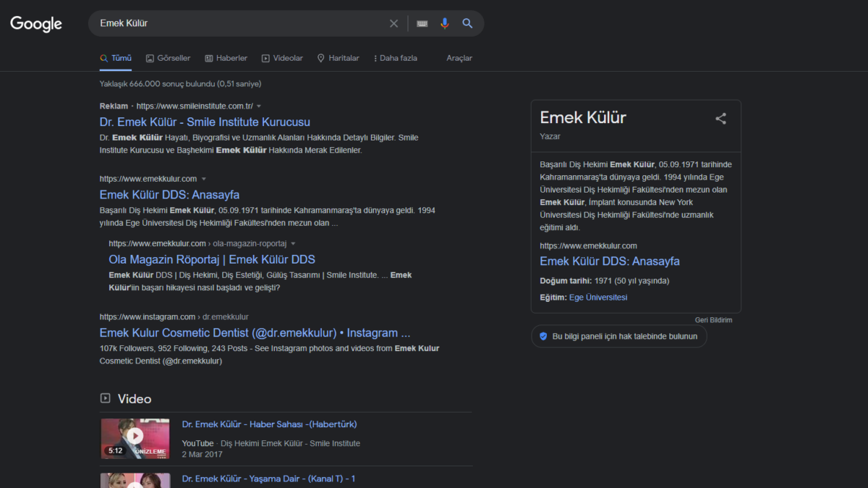This screenshot has height=488, width=868.
Task: Open the Araçlar tools button
Action: pyautogui.click(x=459, y=58)
